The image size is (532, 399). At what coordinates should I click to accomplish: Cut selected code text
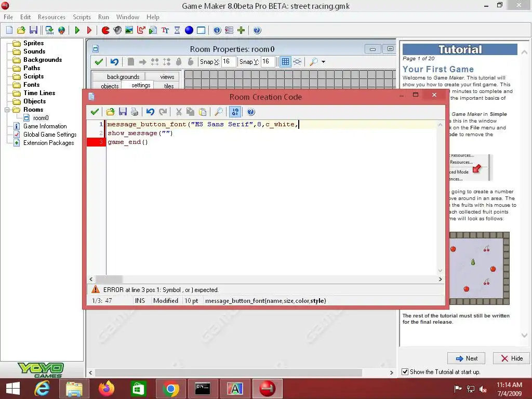[x=179, y=112]
